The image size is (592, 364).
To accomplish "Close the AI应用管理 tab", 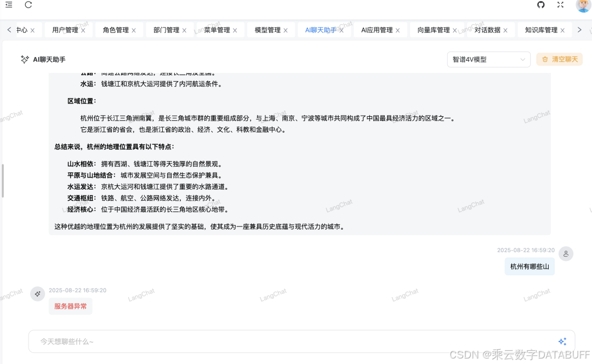I will pyautogui.click(x=397, y=30).
